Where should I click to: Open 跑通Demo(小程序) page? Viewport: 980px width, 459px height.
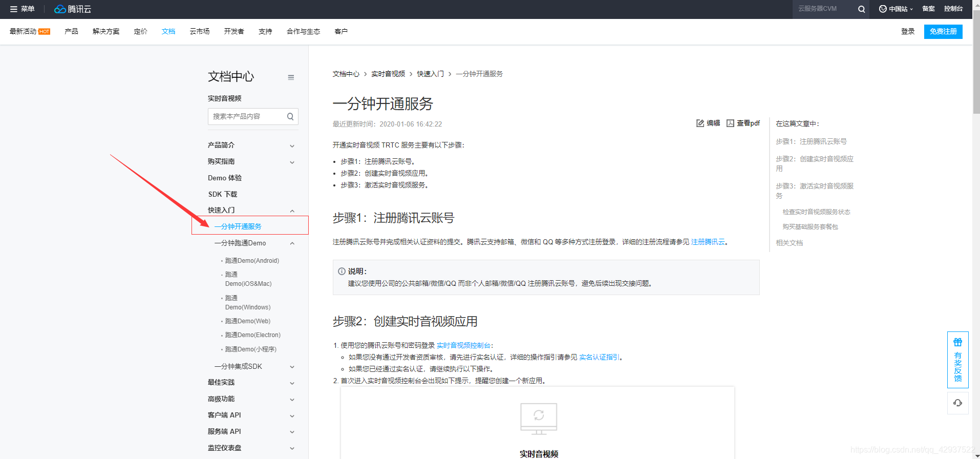tap(251, 349)
